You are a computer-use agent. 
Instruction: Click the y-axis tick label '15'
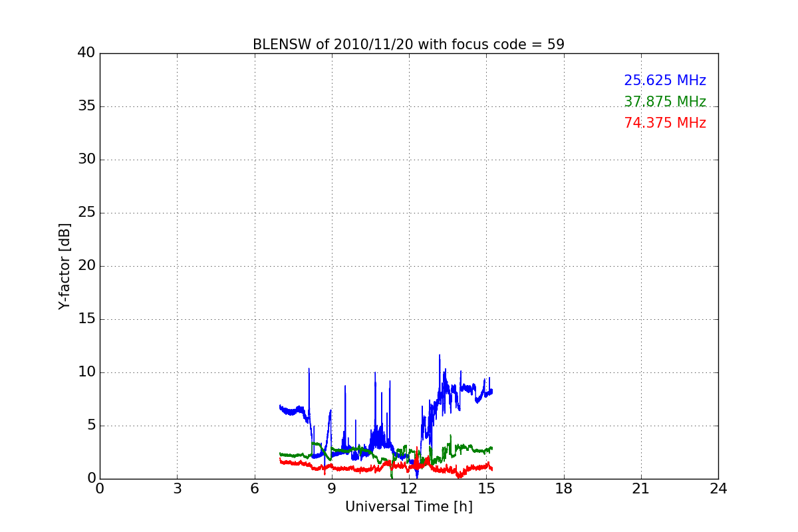click(86, 319)
